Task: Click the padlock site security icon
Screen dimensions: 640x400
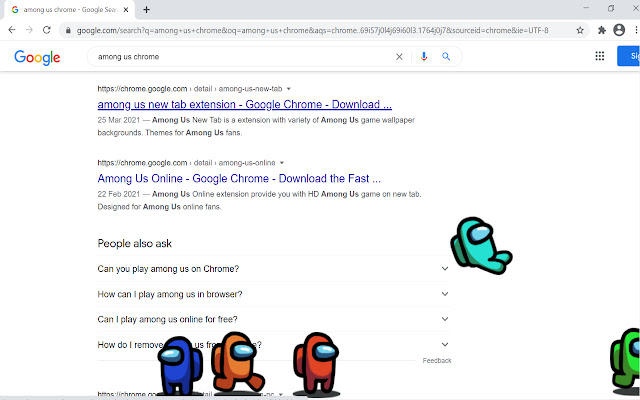Action: coord(68,30)
